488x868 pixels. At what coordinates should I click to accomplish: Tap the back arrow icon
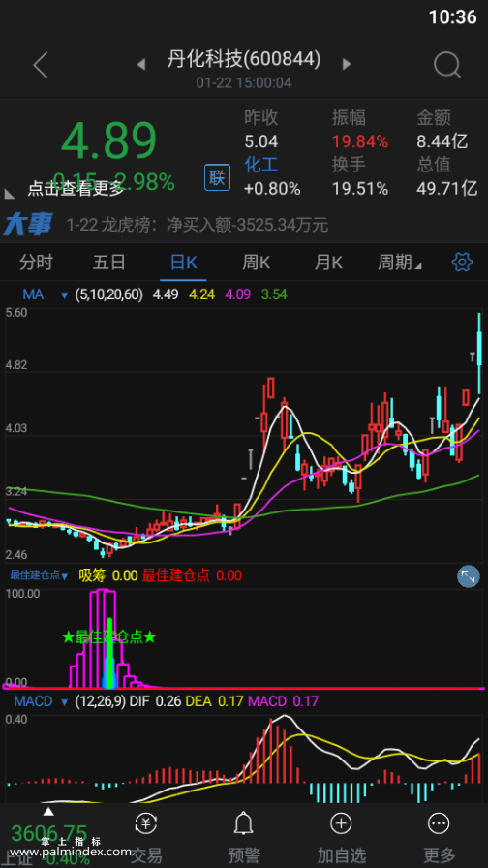point(41,65)
